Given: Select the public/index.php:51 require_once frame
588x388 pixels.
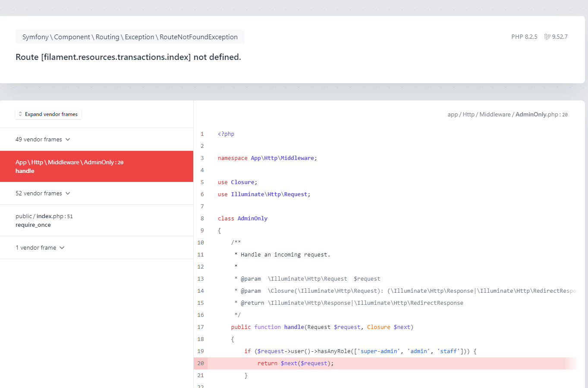Looking at the screenshot, I should point(97,220).
